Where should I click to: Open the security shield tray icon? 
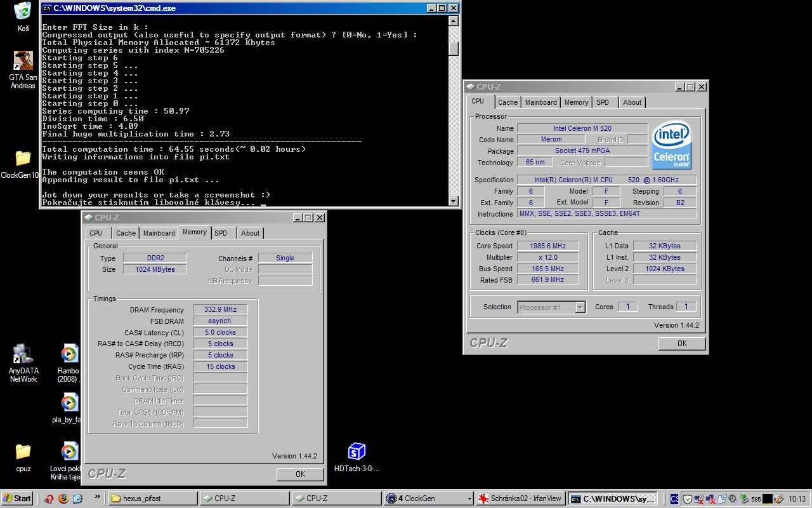(x=687, y=498)
